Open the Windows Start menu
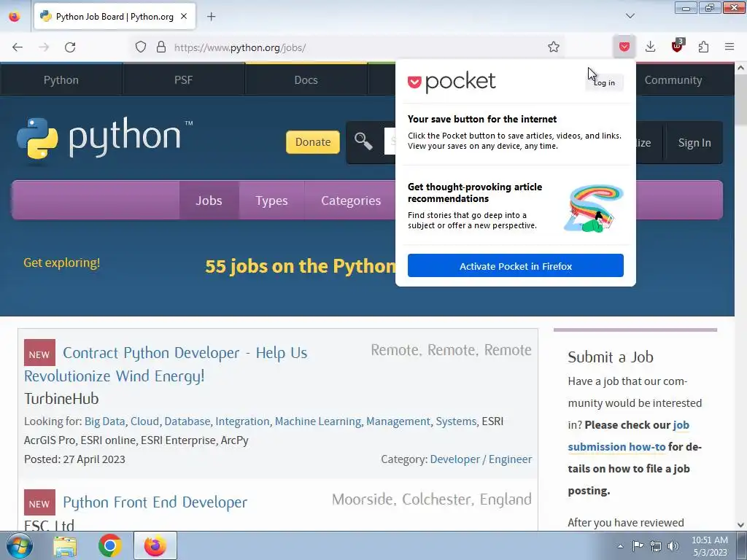 tap(19, 545)
